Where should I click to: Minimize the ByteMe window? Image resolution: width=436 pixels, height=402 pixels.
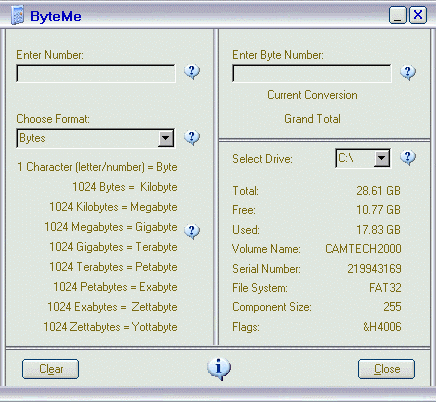tap(397, 15)
